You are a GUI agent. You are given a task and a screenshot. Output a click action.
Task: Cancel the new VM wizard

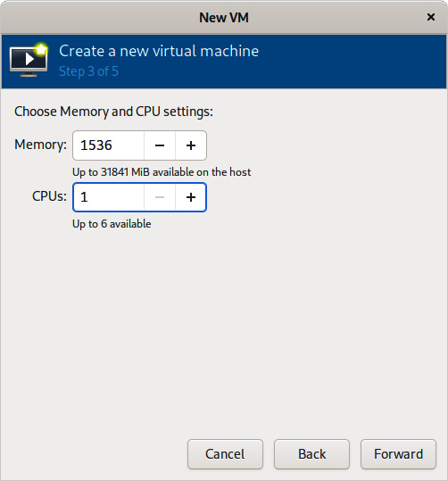[x=225, y=454]
